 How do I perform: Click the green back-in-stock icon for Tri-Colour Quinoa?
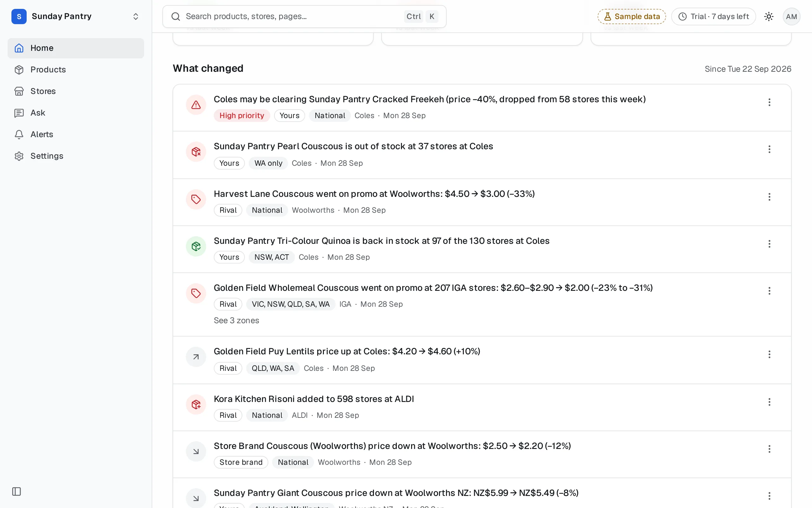coord(196,246)
